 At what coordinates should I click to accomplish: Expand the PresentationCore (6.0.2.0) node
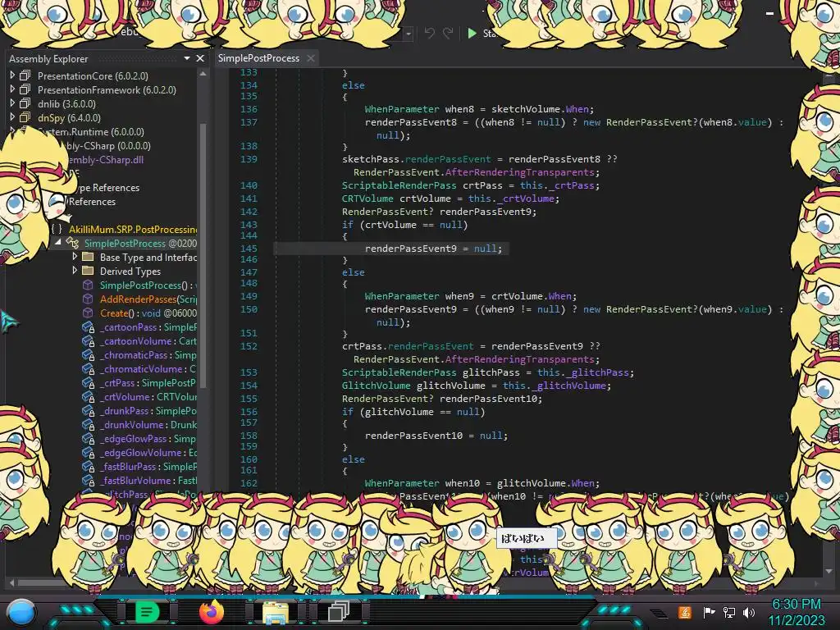[12, 75]
